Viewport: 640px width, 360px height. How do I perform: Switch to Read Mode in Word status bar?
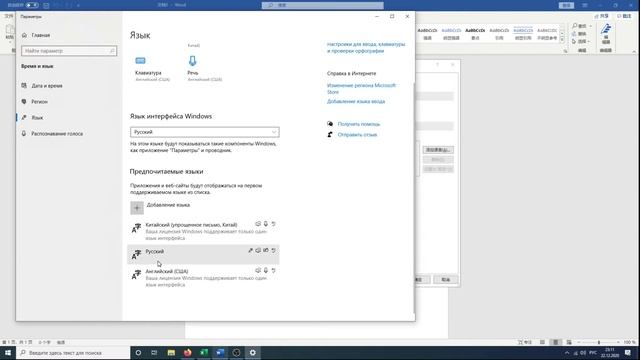coord(542,342)
